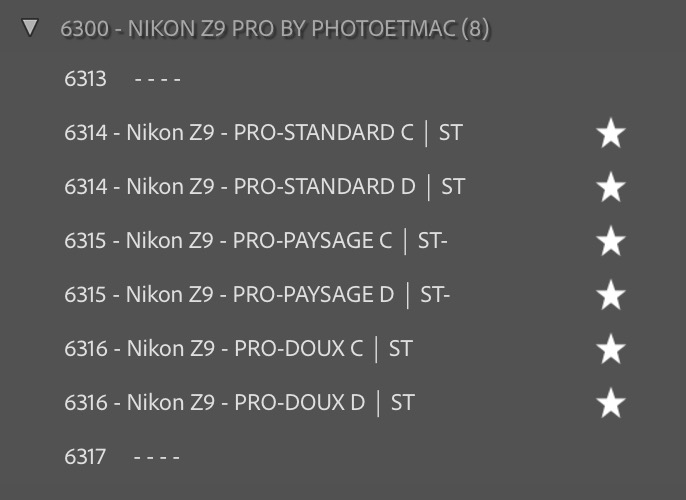The width and height of the screenshot is (686, 500).
Task: Click the 6300 - NIKON Z9 PRO BY PHOTOETMAC header
Action: pyautogui.click(x=260, y=28)
